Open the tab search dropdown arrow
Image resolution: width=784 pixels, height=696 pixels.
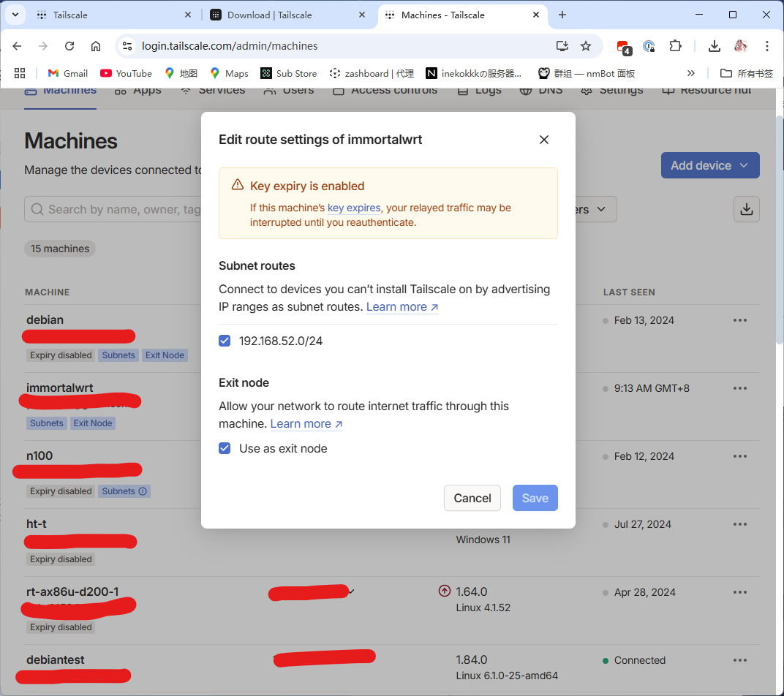coord(15,15)
